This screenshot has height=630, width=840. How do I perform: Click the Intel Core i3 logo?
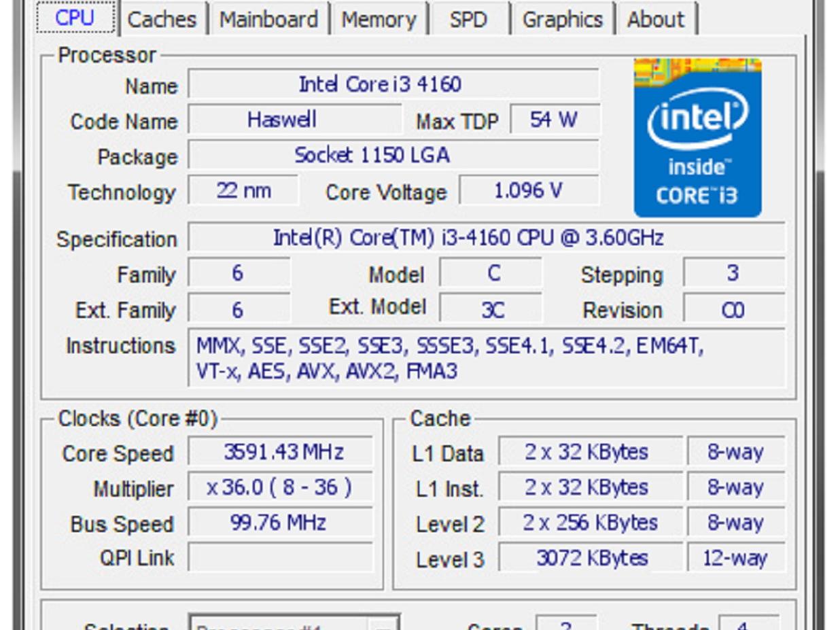coord(697,138)
